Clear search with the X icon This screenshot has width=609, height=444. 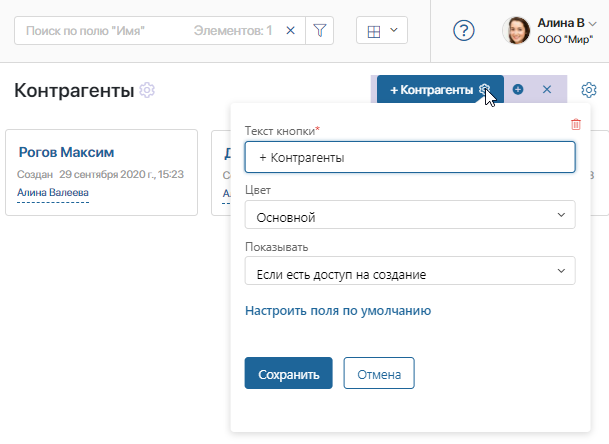point(291,30)
